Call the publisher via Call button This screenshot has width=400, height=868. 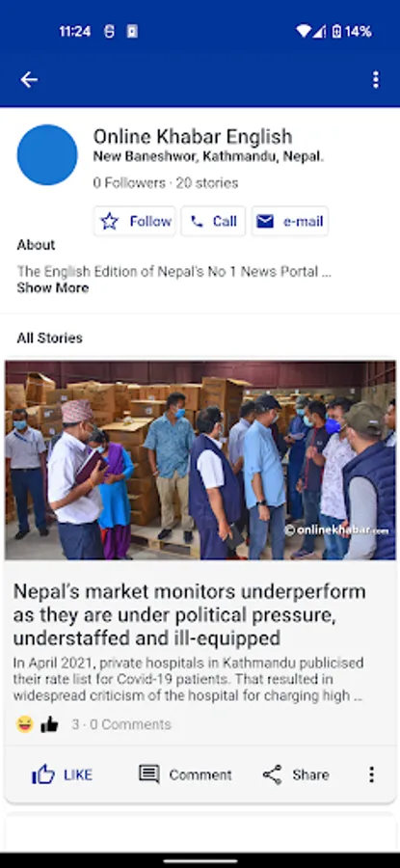213,222
